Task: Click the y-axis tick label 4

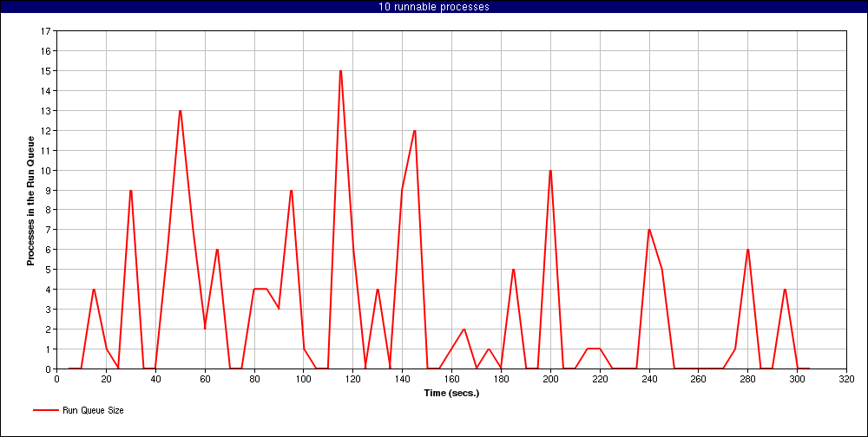Action: [x=49, y=290]
